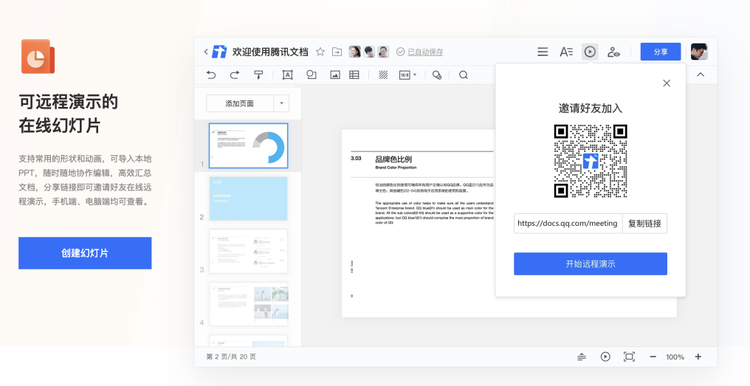
Task: Open the slide ratio dropdown
Action: click(408, 75)
